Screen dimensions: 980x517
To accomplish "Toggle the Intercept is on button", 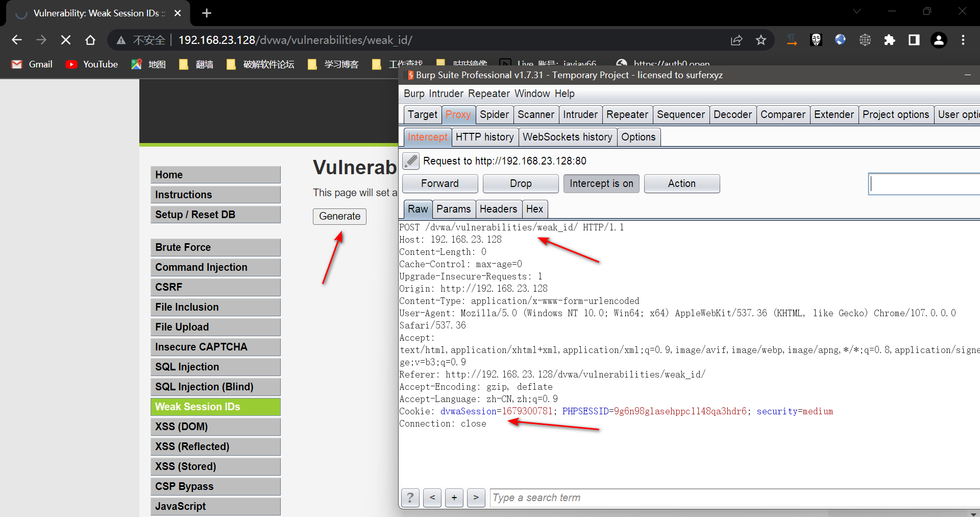I will (601, 183).
